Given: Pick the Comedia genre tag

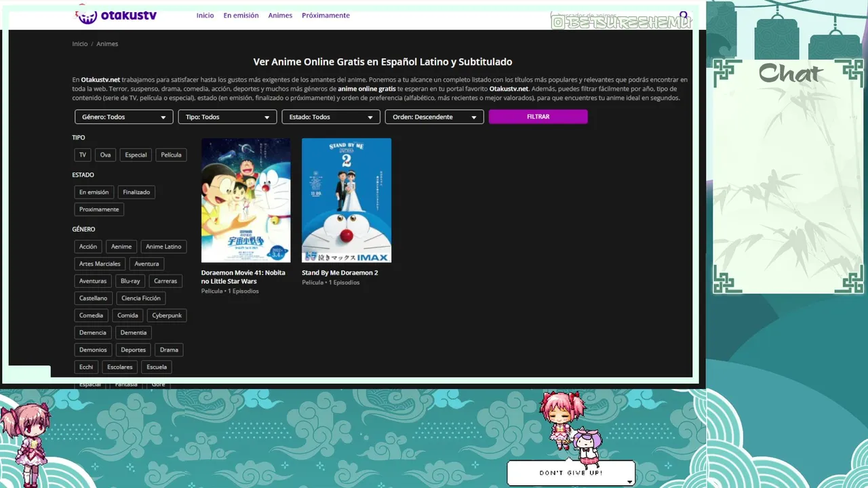Looking at the screenshot, I should pos(91,315).
